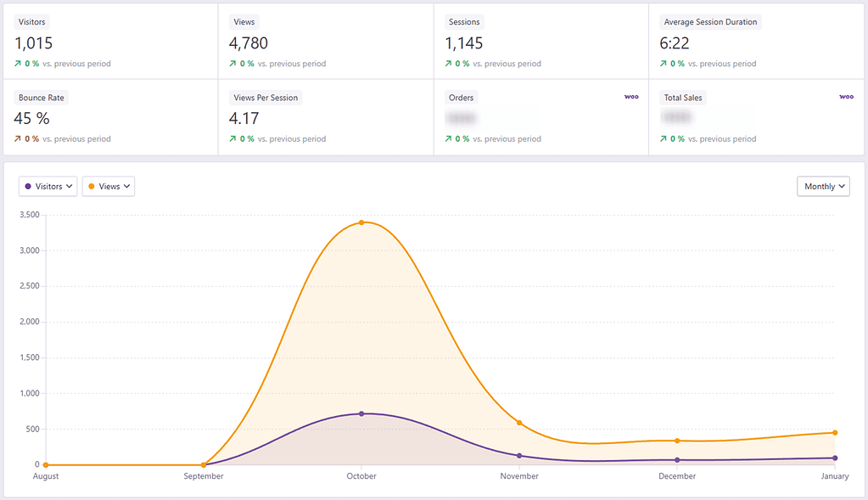
Task: Click the green trend arrow on Visitors card
Action: [17, 63]
